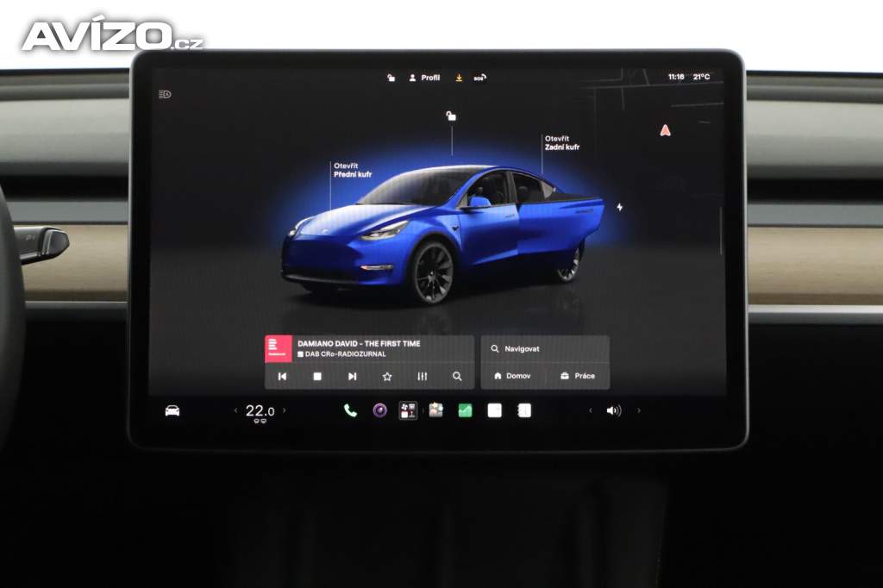The width and height of the screenshot is (883, 588).
Task: Open the Profil driver profile menu
Action: 424,78
